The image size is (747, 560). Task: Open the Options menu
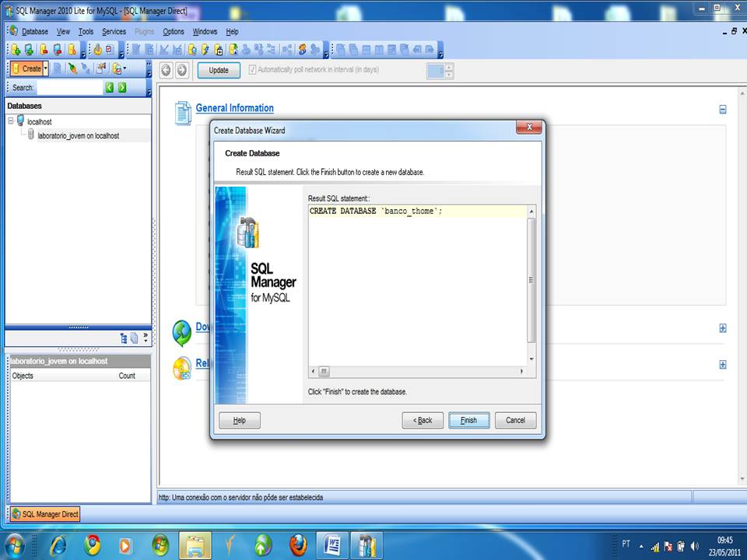(174, 31)
